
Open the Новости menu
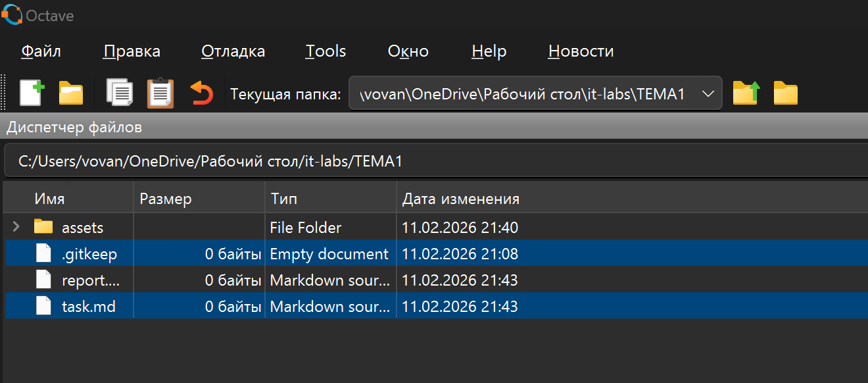click(581, 51)
